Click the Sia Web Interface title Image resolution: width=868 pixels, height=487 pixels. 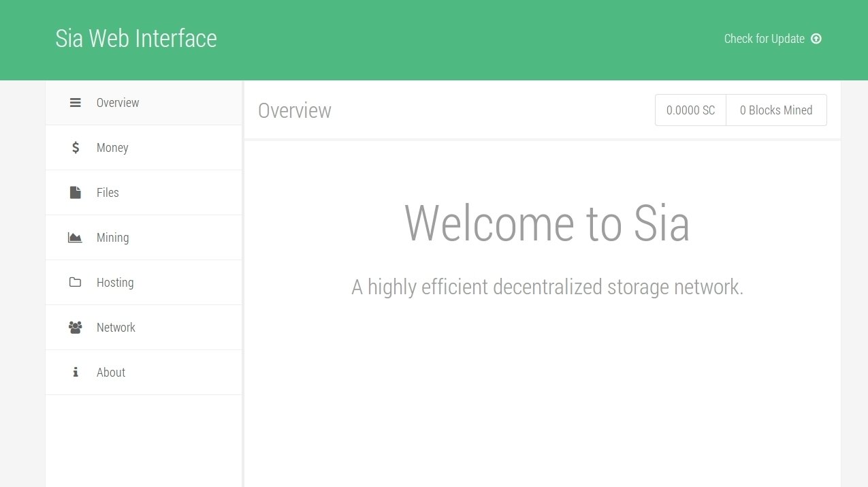(x=136, y=38)
